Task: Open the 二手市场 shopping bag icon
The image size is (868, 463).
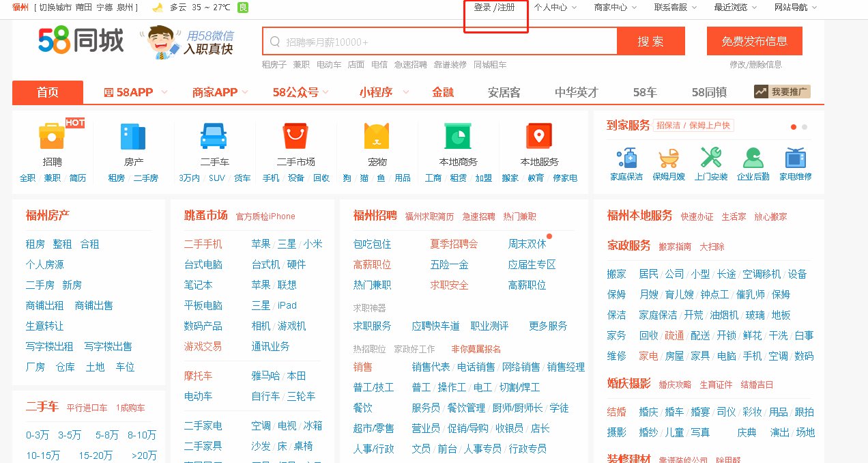Action: point(295,136)
